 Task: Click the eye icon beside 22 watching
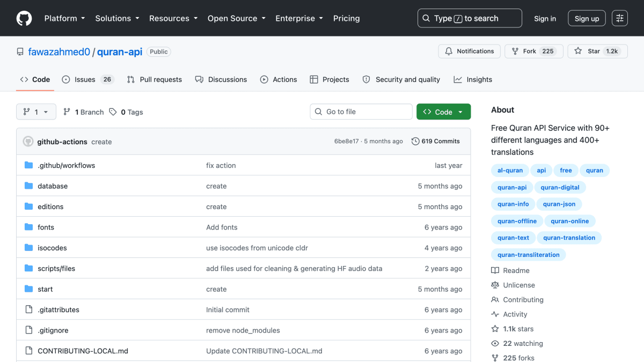click(x=495, y=343)
